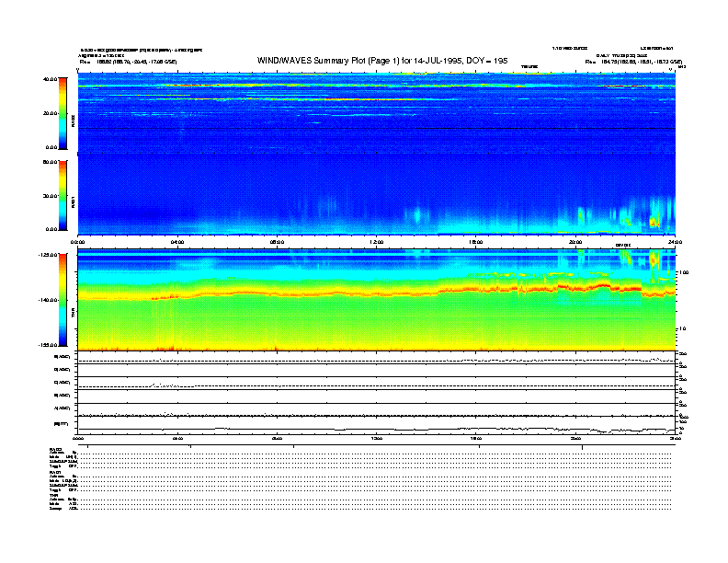728x563 pixels.
Task: Click the 24:00 tick label under RAD1 spectrogram
Action: 675,242
